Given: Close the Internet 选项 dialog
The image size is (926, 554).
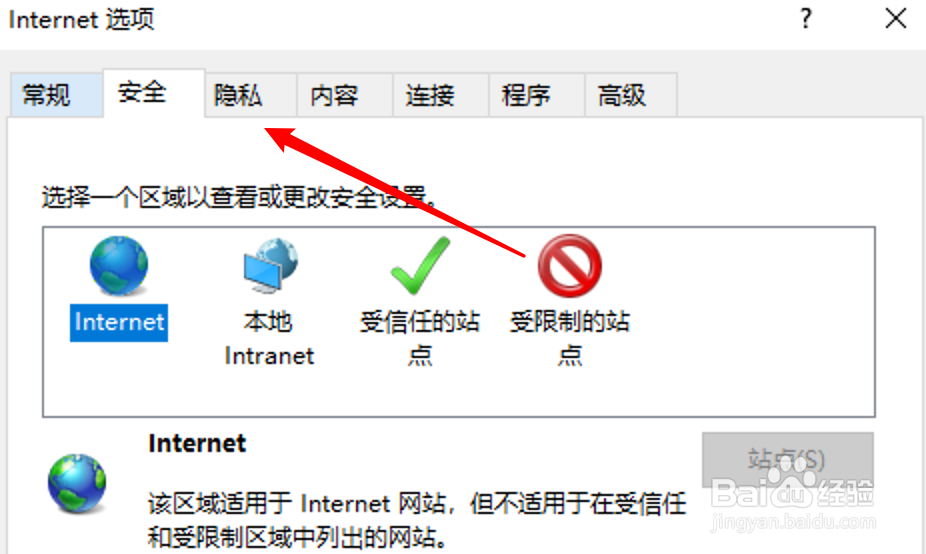Looking at the screenshot, I should coord(896,18).
